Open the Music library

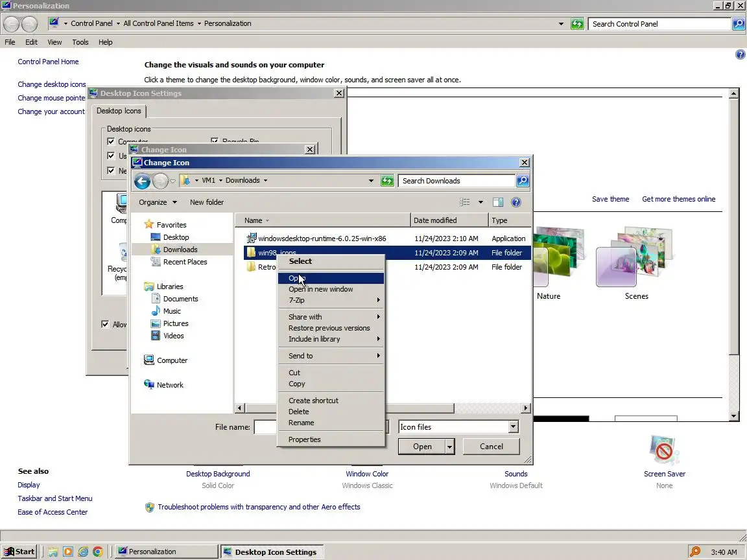click(x=171, y=311)
